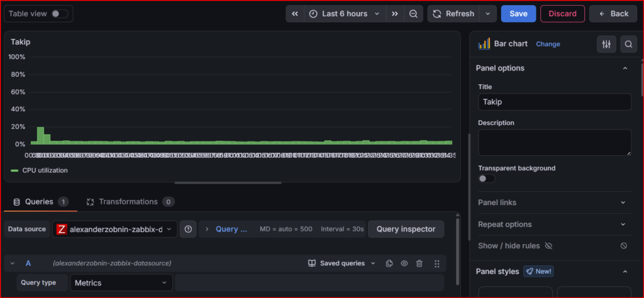The width and height of the screenshot is (644, 298).
Task: Zoom out the time range
Action: tap(414, 14)
